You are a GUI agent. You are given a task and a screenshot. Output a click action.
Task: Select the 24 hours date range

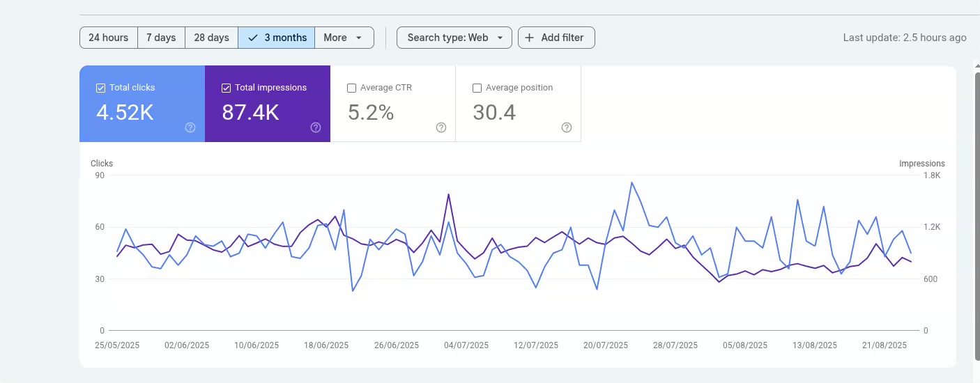click(108, 38)
